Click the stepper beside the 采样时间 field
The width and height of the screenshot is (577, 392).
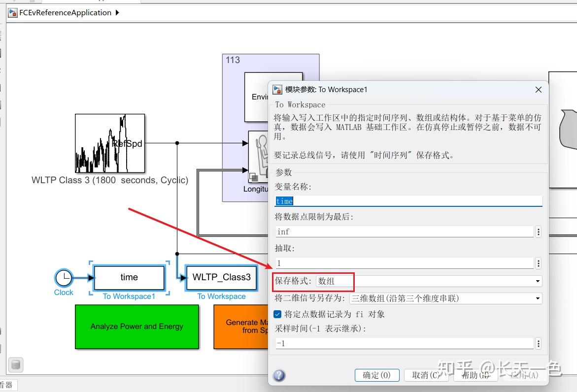pyautogui.click(x=538, y=343)
